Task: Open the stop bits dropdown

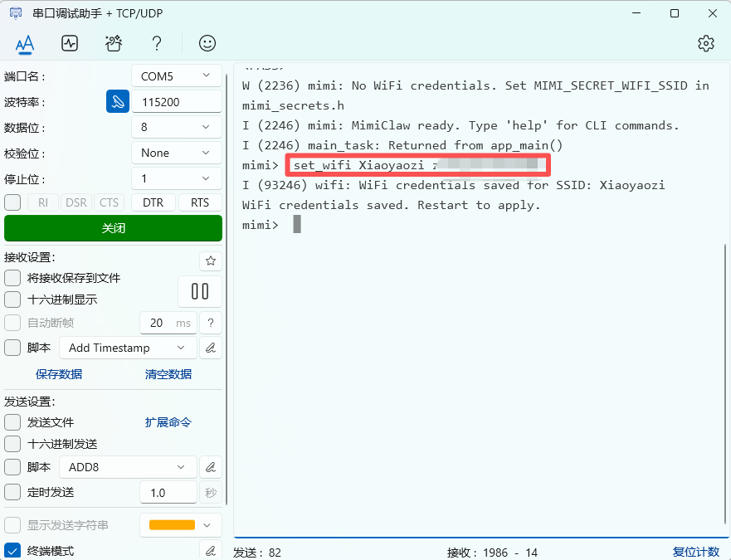Action: pyautogui.click(x=176, y=178)
